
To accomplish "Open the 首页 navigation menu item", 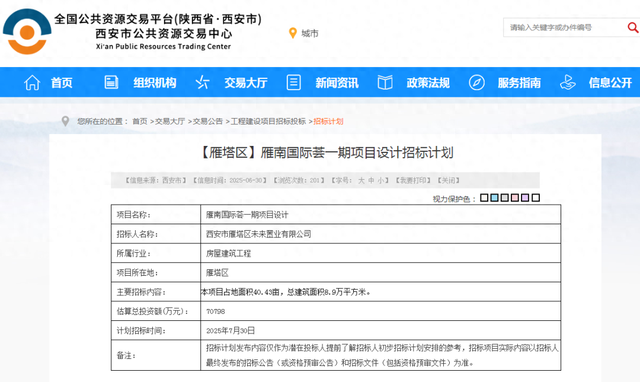I will [62, 83].
